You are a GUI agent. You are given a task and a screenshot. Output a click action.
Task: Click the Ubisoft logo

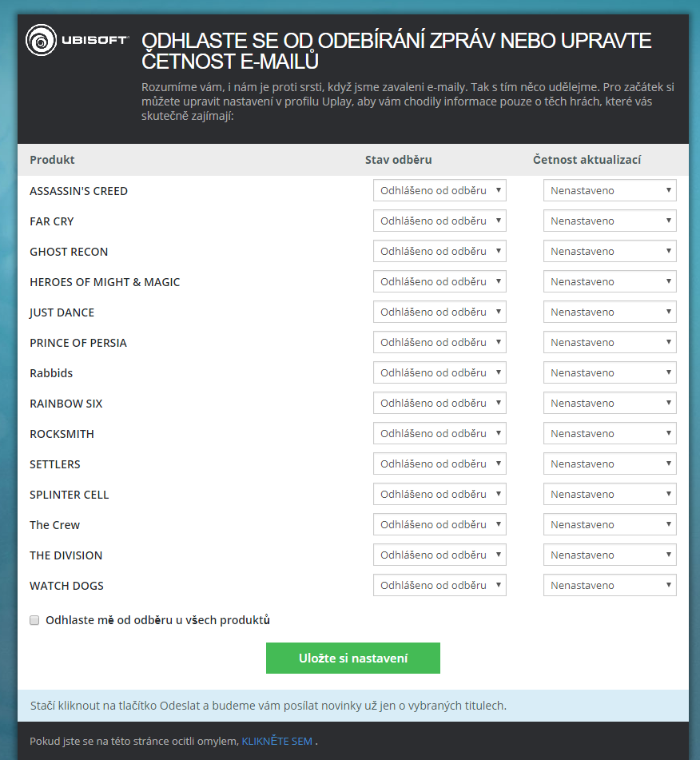(x=77, y=40)
